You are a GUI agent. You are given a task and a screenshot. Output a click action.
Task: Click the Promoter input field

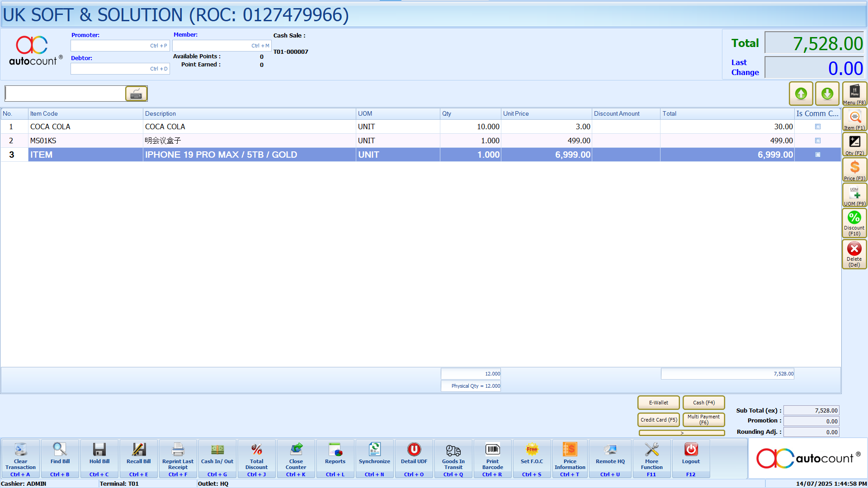(120, 46)
